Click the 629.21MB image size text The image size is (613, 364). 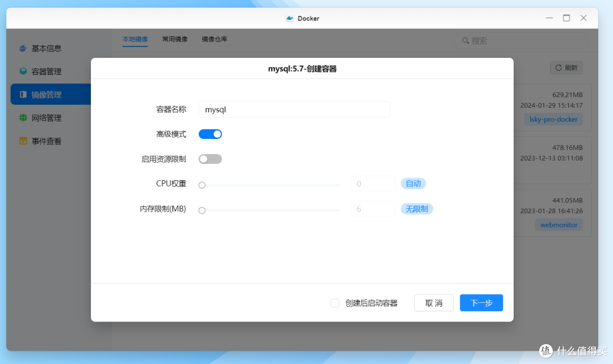click(x=567, y=95)
